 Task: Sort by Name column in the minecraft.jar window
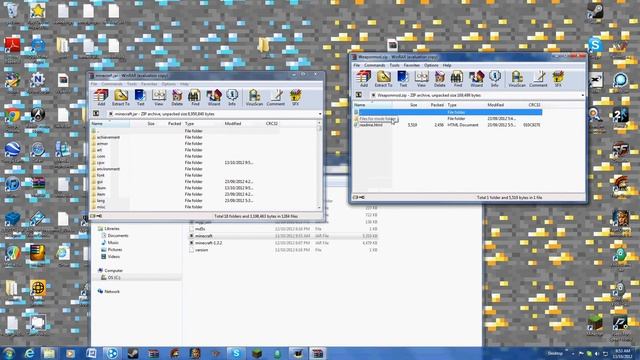pyautogui.click(x=110, y=123)
